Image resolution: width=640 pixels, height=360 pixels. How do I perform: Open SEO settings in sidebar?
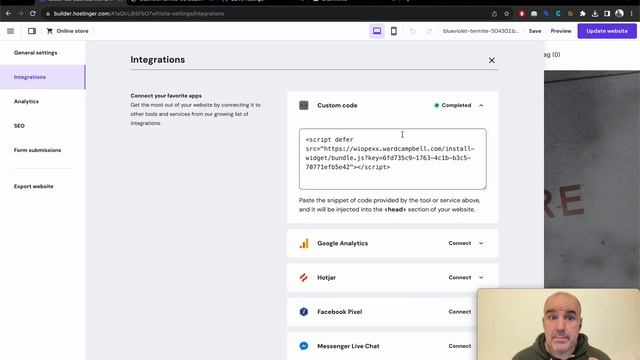[x=19, y=126]
